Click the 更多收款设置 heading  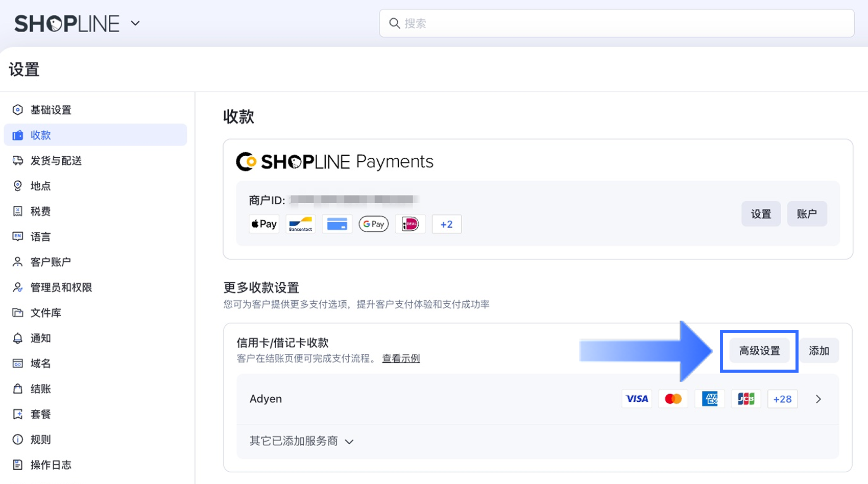pyautogui.click(x=261, y=287)
